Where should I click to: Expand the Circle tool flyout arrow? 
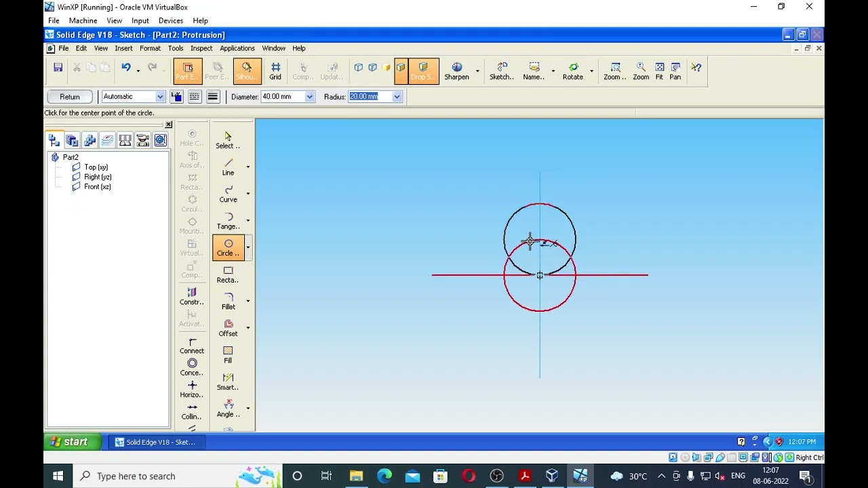pos(248,247)
